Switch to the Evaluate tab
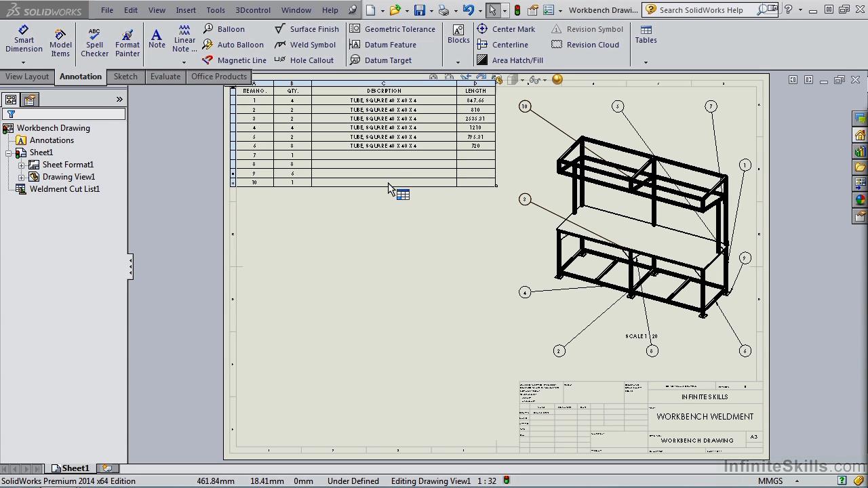 click(x=165, y=77)
